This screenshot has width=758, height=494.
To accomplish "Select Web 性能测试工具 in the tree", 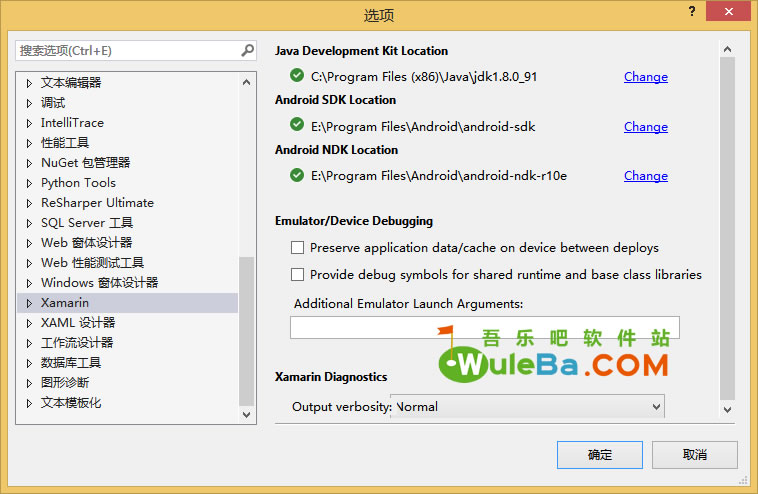I will 92,263.
